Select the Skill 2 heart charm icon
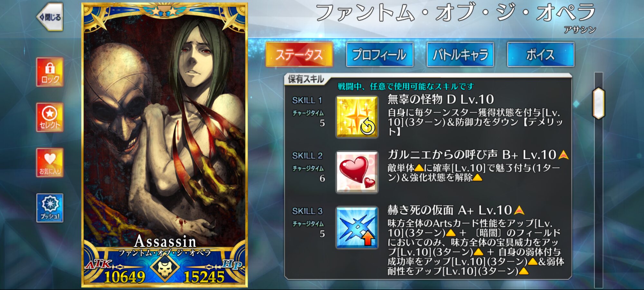The height and width of the screenshot is (290, 644). pos(357,172)
